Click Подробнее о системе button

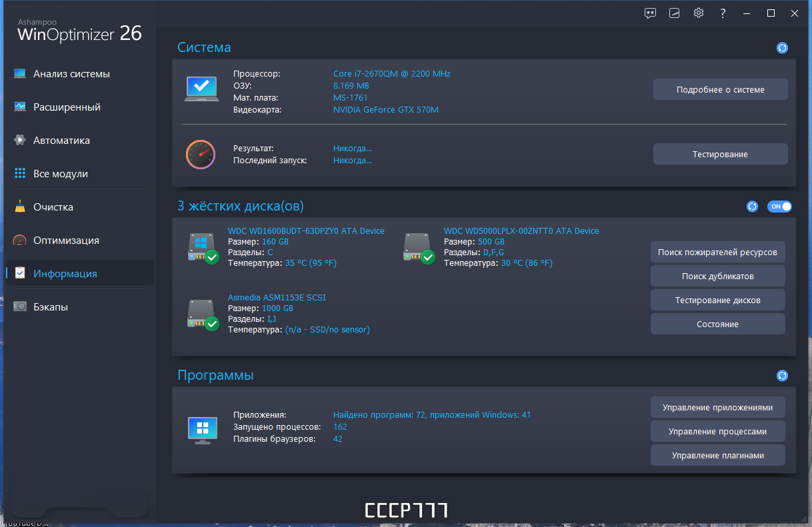(x=721, y=89)
